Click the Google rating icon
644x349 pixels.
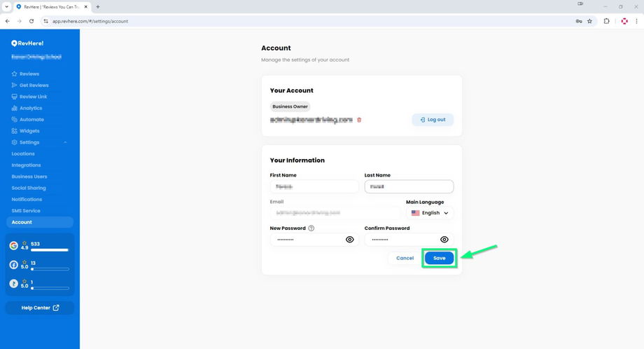[x=13, y=245]
